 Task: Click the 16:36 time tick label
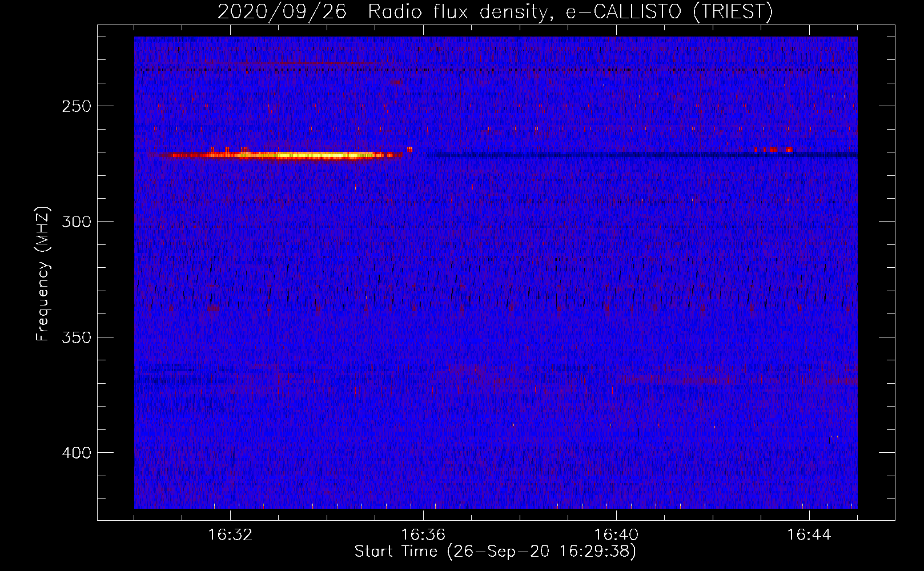[423, 535]
